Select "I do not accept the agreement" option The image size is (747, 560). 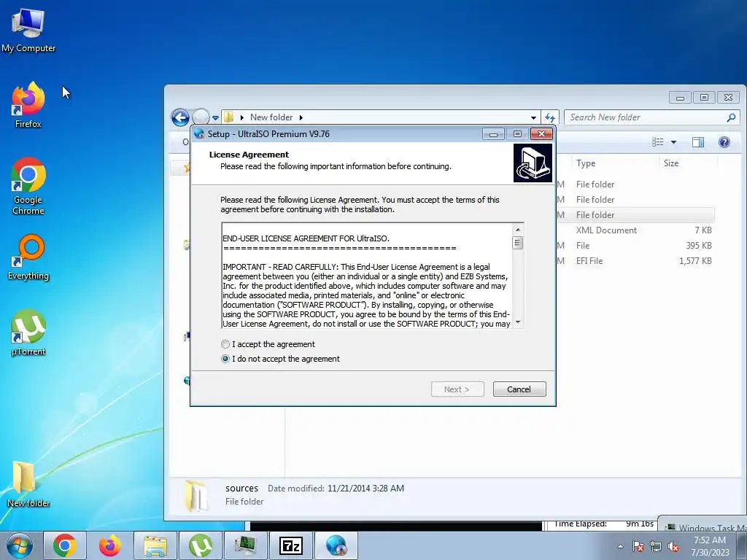[225, 359]
